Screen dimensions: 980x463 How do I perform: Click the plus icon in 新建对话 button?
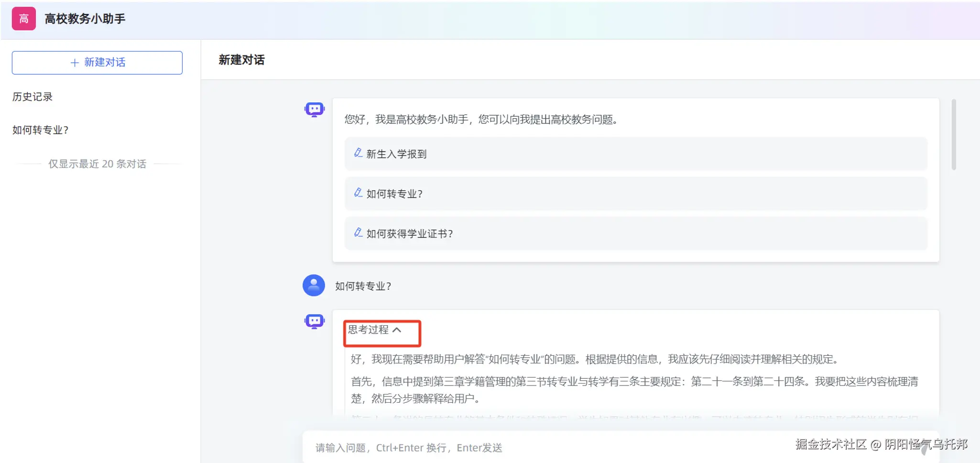coord(75,63)
